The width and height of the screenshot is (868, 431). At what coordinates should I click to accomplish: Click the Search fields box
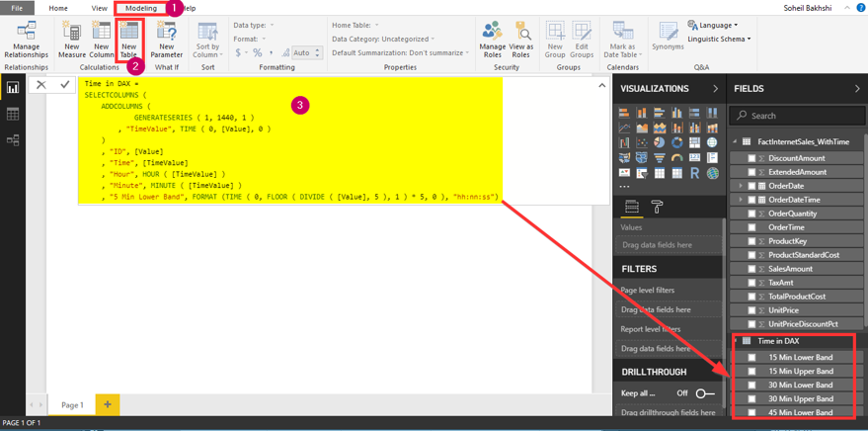(795, 116)
